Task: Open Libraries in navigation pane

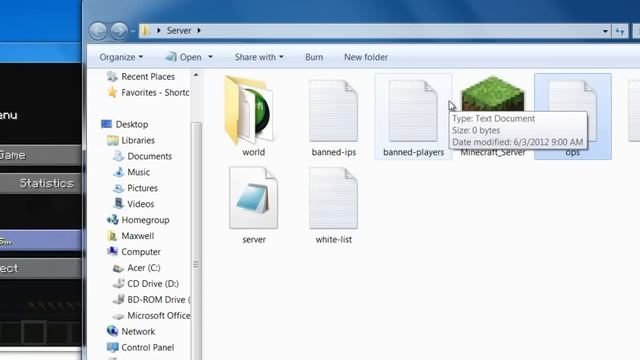Action: click(131, 140)
